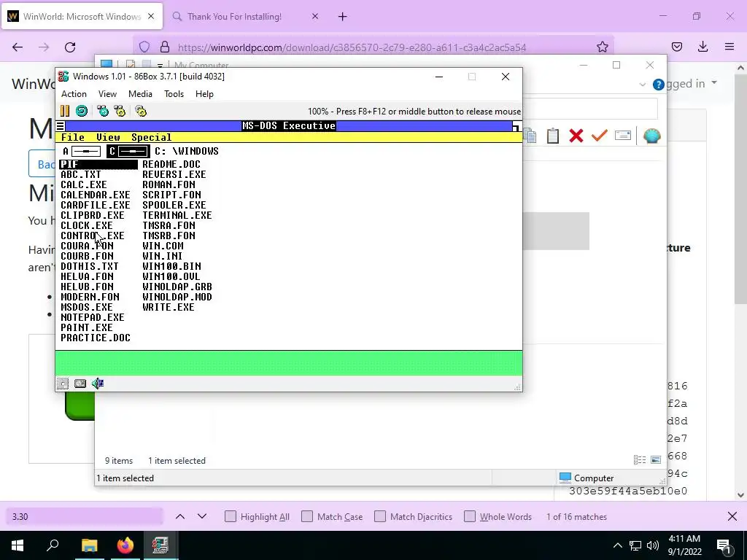Click the yellow Ctrl+Alt+Esc icon
The width and height of the screenshot is (747, 560).
tap(120, 111)
